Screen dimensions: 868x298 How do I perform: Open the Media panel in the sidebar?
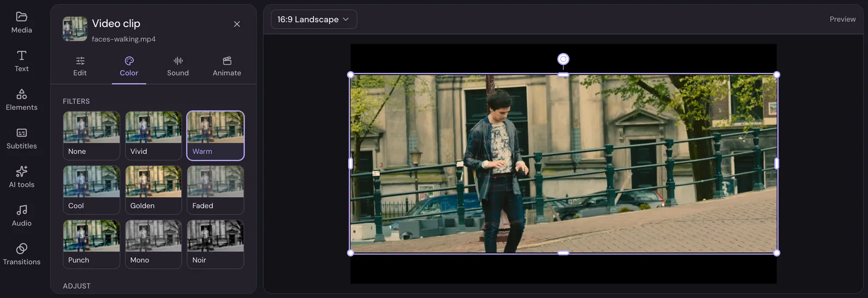pyautogui.click(x=22, y=23)
